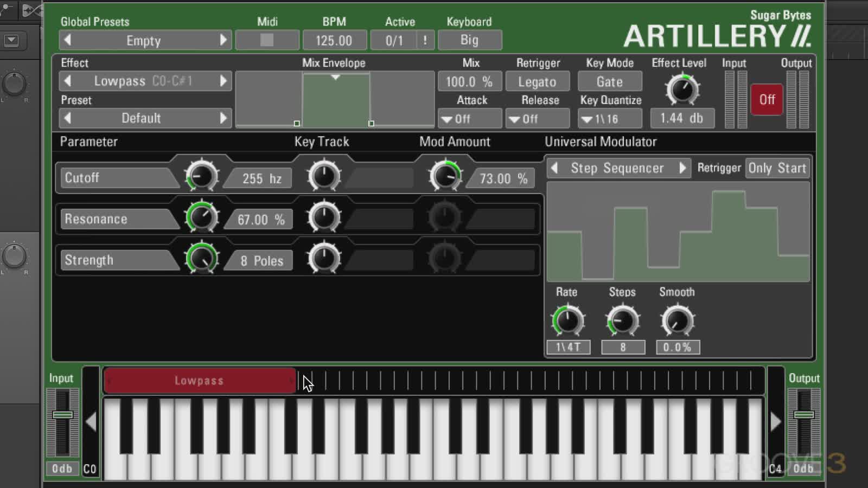Click the Steps 8 value box

[623, 347]
